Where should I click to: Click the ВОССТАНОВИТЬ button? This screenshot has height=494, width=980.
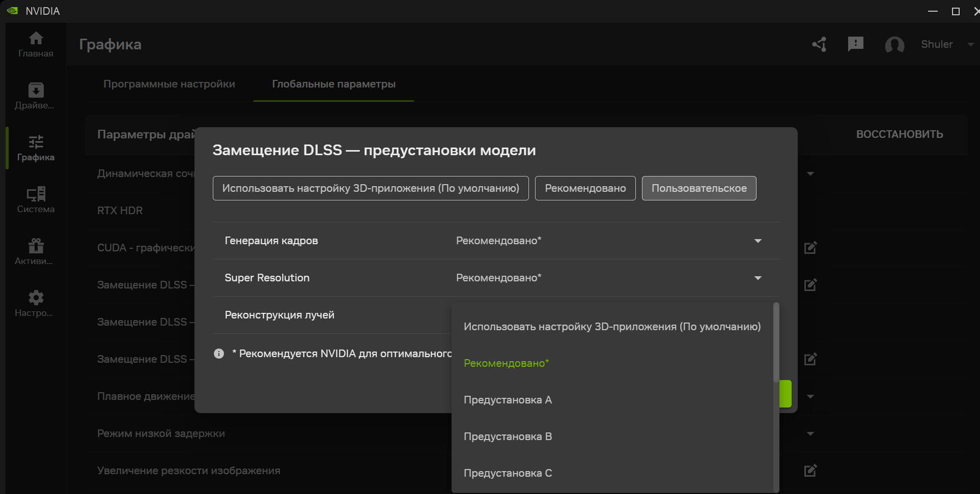point(900,134)
